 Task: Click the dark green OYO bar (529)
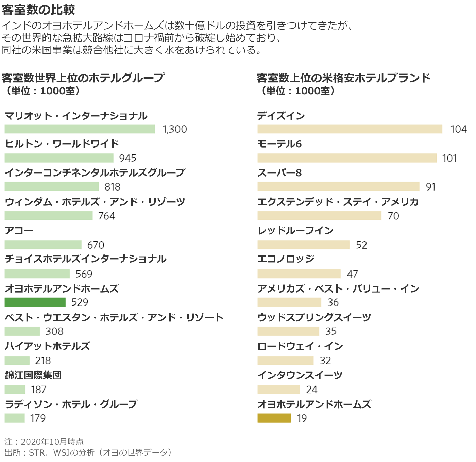click(35, 302)
